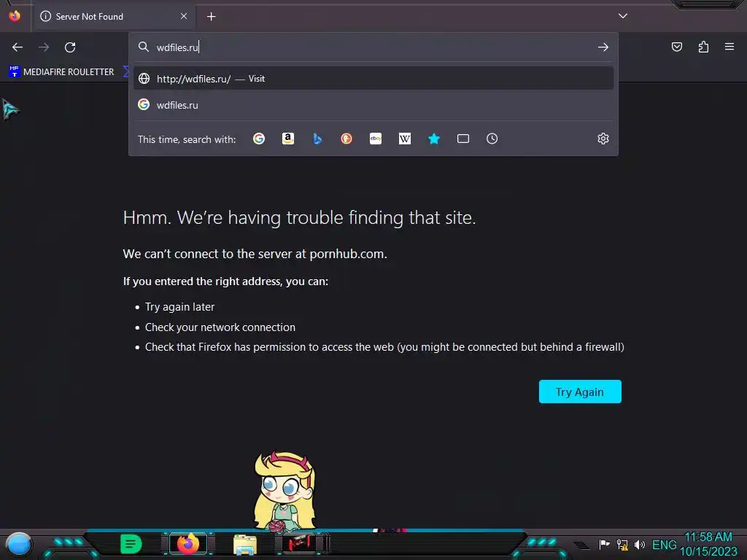Save page to Pocket
Image resolution: width=747 pixels, height=560 pixels.
(x=677, y=47)
